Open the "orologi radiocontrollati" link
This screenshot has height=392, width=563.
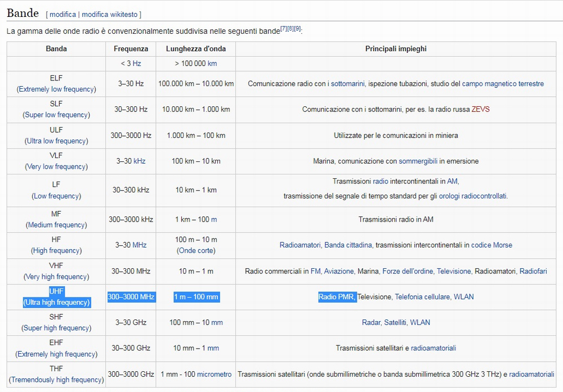point(473,196)
